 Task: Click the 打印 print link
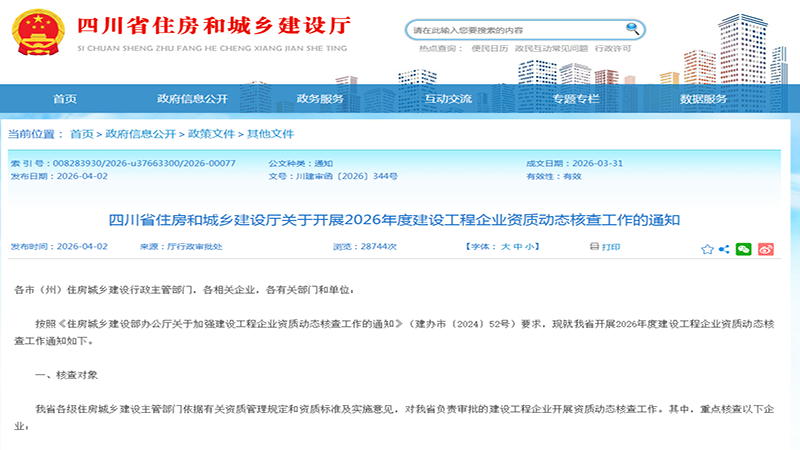611,247
